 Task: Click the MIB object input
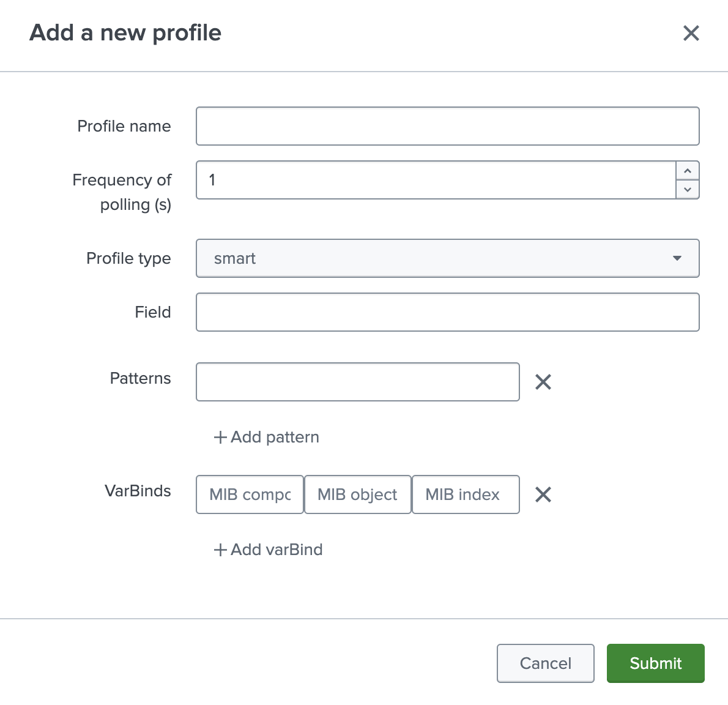(x=357, y=494)
